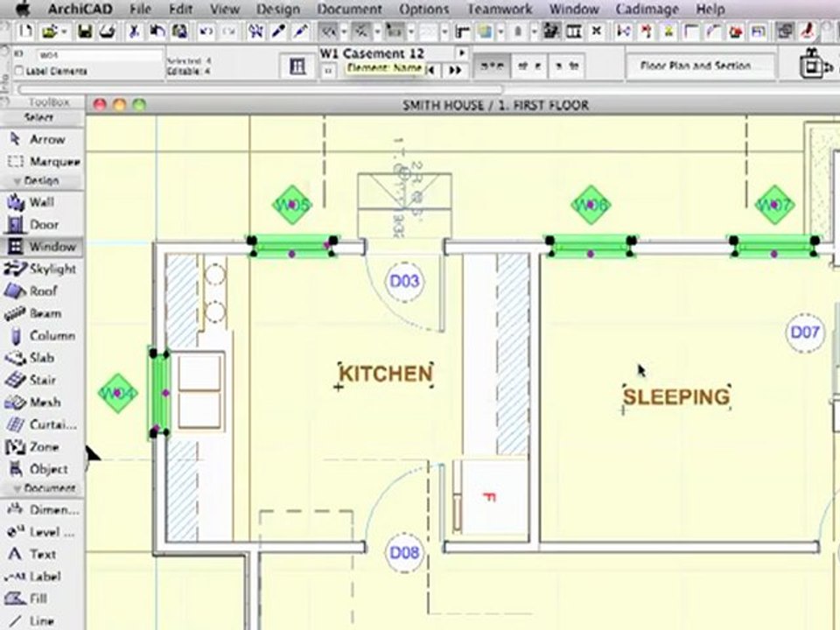This screenshot has height=630, width=840.
Task: Select the Arrow tool in Toolbox
Action: [42, 139]
